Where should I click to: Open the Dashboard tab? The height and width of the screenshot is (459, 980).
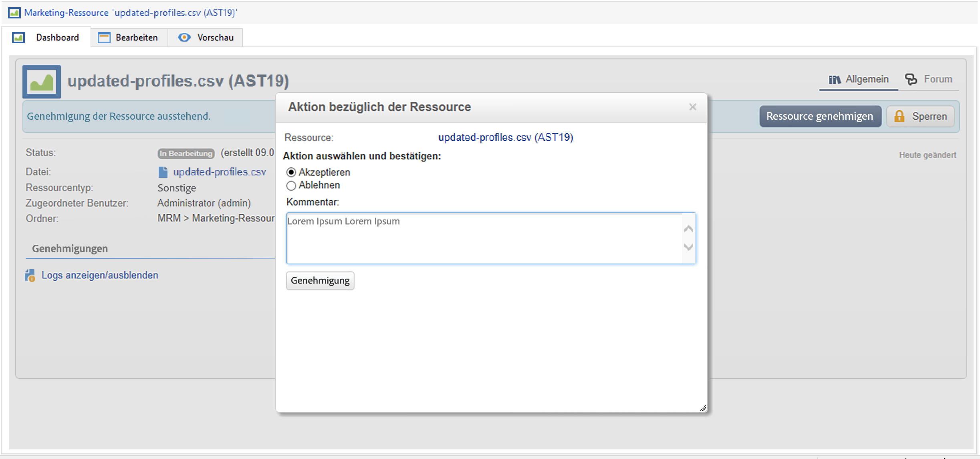pos(46,37)
